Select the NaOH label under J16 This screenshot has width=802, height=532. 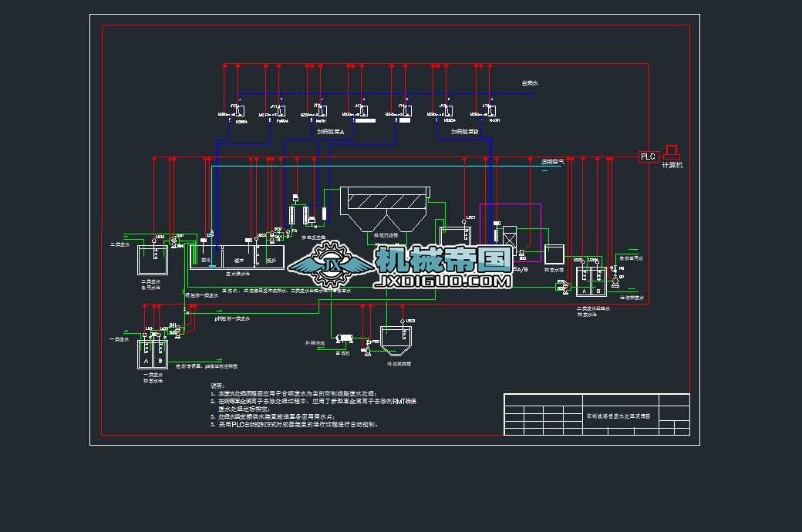pos(494,121)
